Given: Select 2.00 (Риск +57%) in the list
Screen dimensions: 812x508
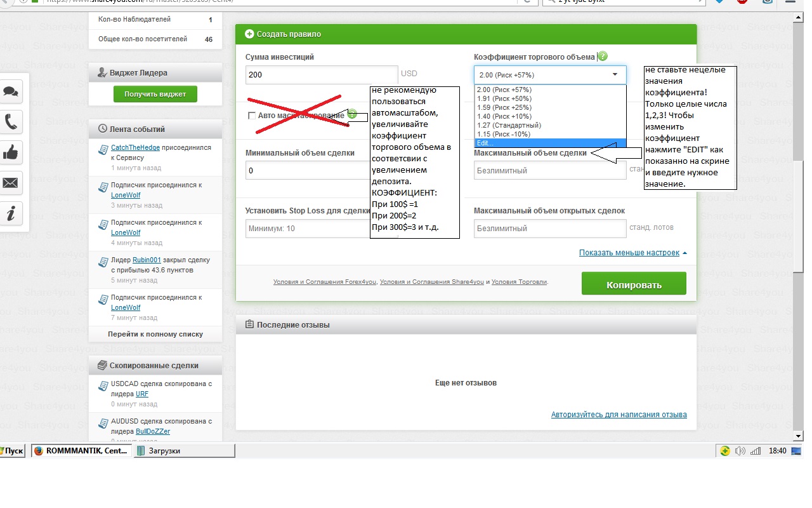Looking at the screenshot, I should [550, 90].
